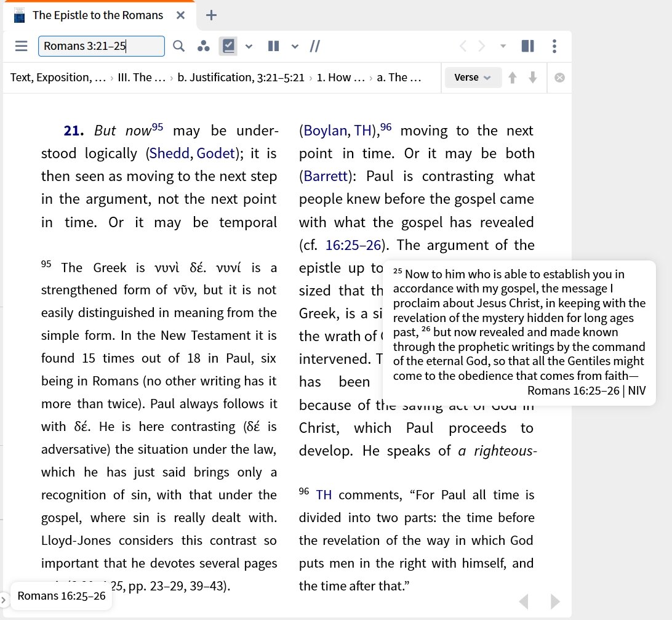This screenshot has width=672, height=620.
Task: Open the panel hamburger menu
Action: pyautogui.click(x=21, y=46)
